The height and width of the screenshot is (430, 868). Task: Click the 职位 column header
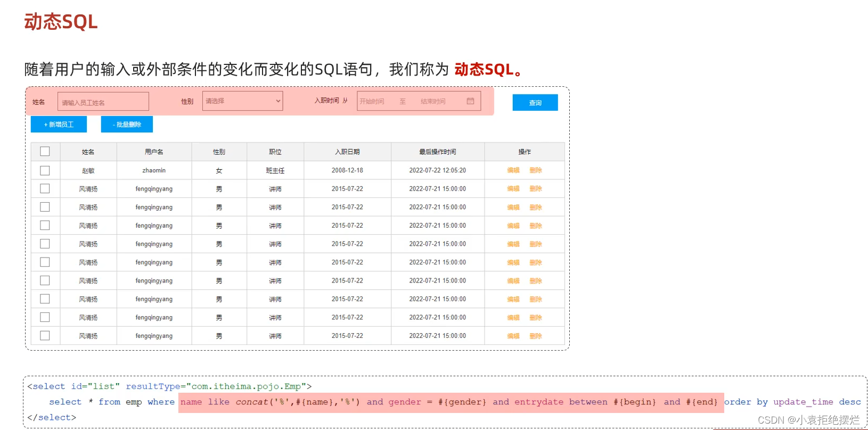275,152
